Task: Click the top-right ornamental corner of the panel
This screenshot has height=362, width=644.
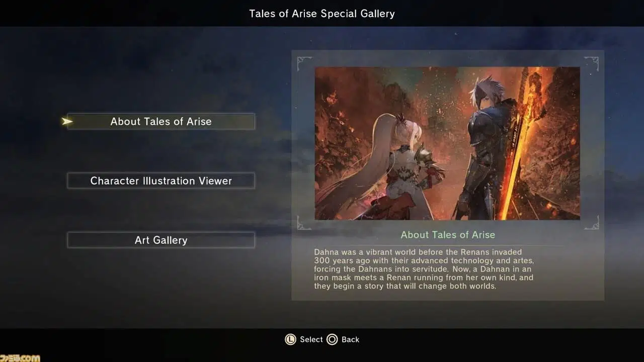Action: (x=591, y=63)
